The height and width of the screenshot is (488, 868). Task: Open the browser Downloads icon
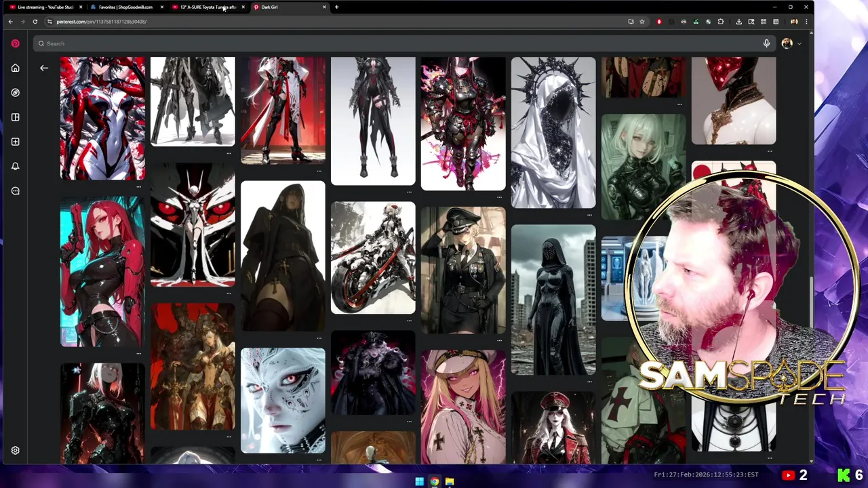pos(739,22)
